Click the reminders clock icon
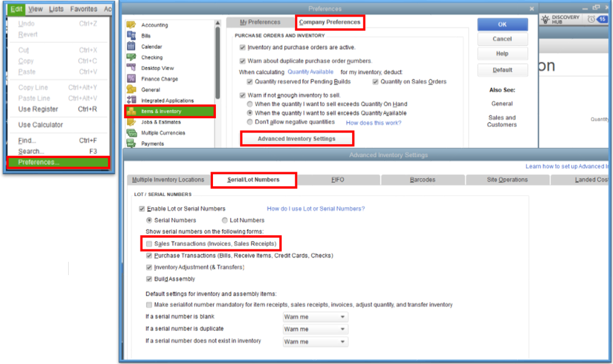The image size is (613, 364). tap(591, 19)
